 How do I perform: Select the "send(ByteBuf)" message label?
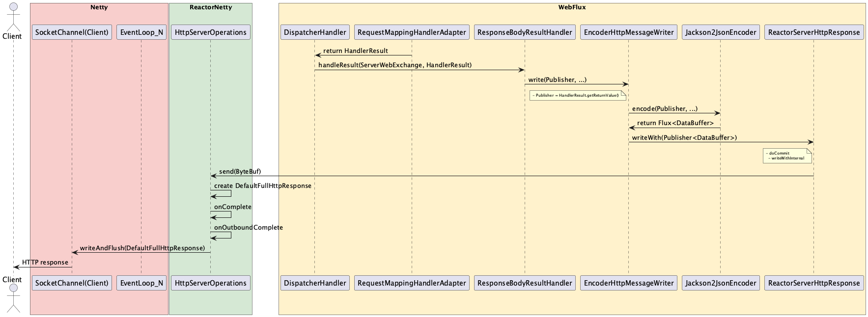[240, 172]
